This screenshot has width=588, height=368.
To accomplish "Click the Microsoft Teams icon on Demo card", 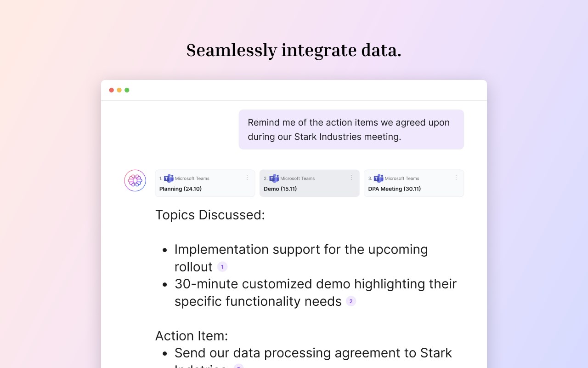I will [274, 178].
